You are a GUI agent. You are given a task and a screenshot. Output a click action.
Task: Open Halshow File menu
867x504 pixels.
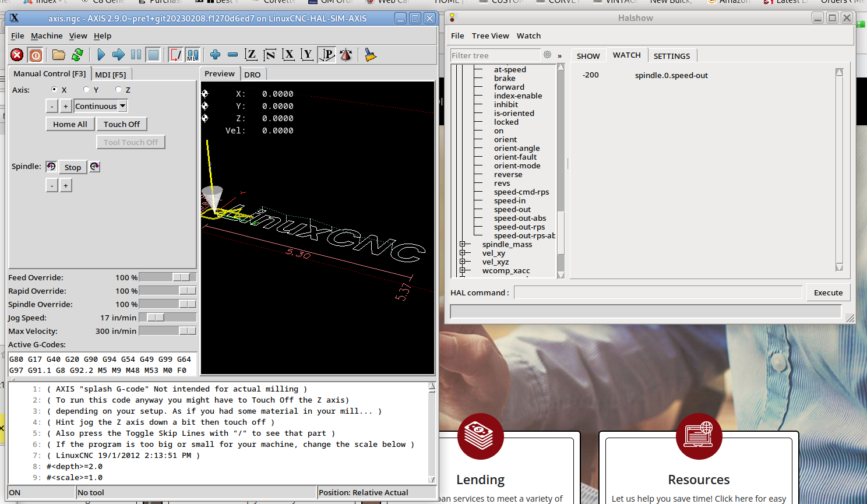(x=457, y=36)
